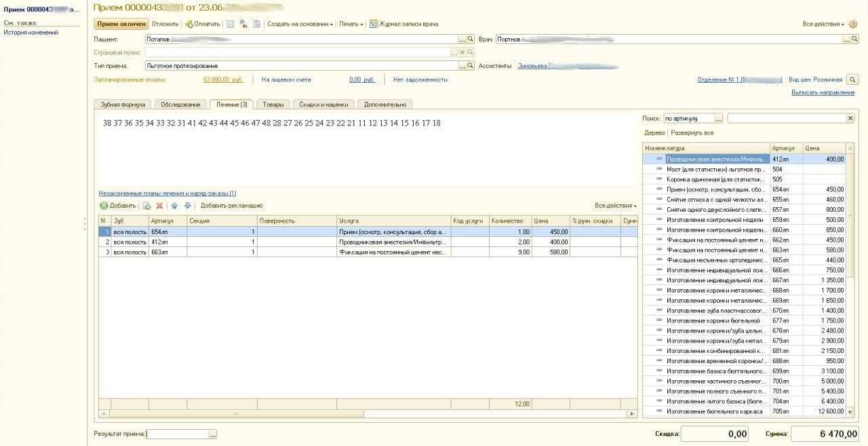868x446 pixels.
Task: Clear the nomenclature search with X icon
Action: pyautogui.click(x=850, y=118)
